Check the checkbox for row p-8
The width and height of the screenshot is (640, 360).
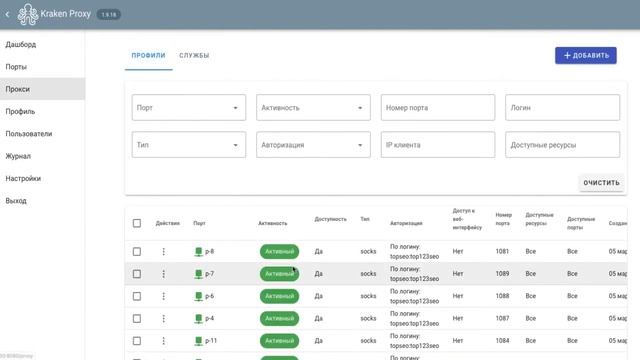[137, 251]
